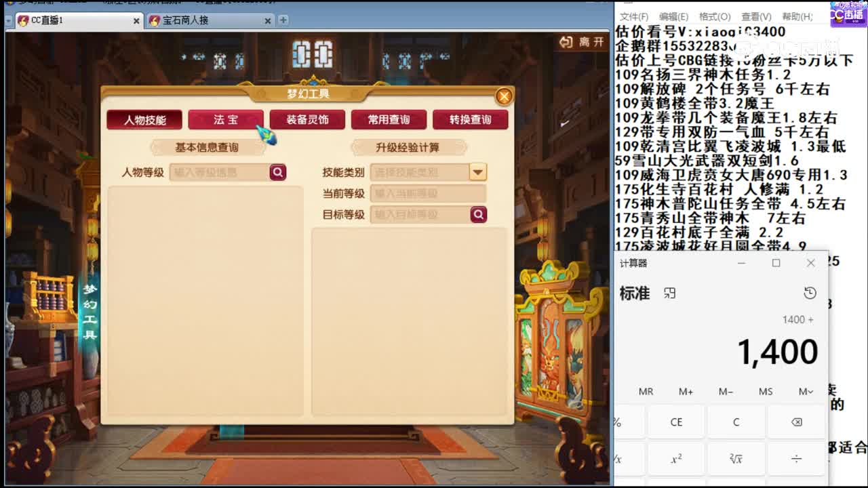
Task: Open calculator history
Action: pyautogui.click(x=810, y=293)
